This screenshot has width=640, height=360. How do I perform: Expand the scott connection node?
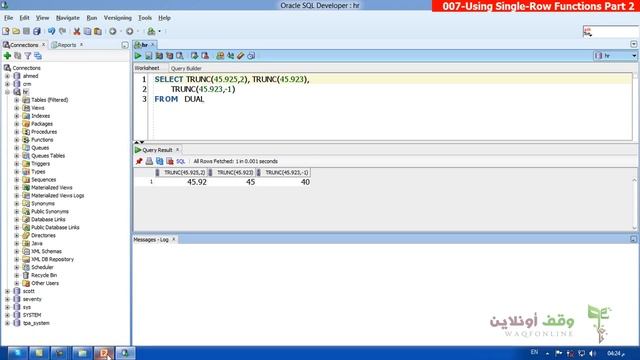click(x=7, y=291)
